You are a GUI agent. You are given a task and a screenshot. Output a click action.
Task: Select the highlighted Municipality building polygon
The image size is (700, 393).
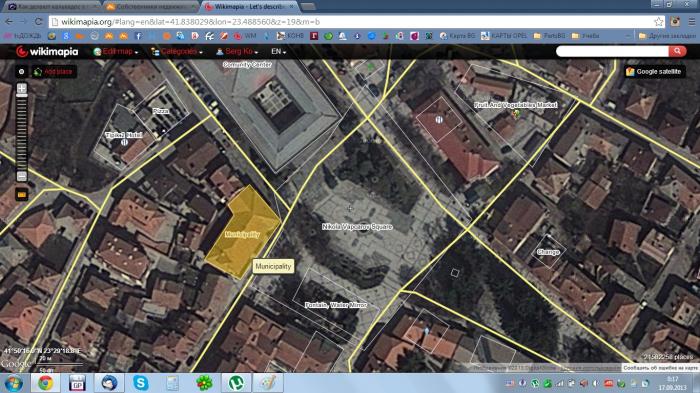242,233
